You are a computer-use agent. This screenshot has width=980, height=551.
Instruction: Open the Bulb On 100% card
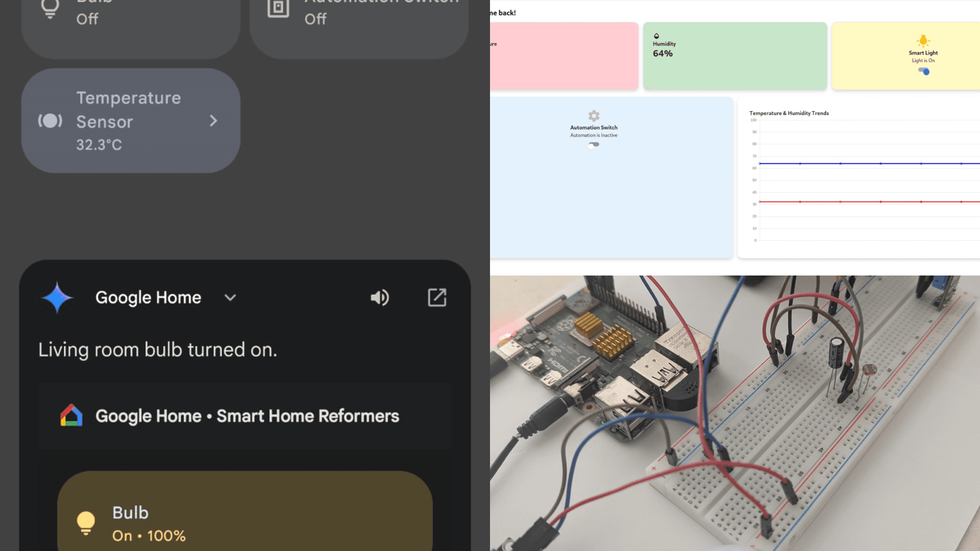coord(245,511)
